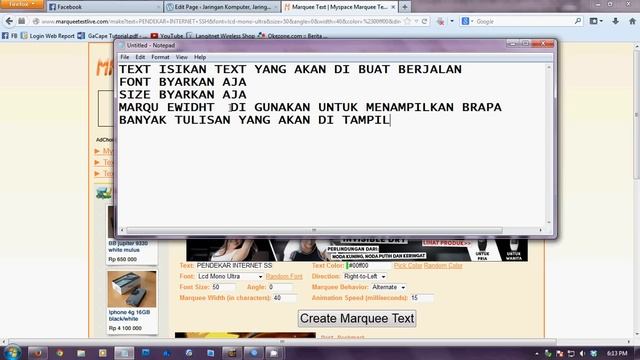Viewport: 640px width, 360px height.
Task: Go back with the browser back arrow
Action: pos(9,21)
